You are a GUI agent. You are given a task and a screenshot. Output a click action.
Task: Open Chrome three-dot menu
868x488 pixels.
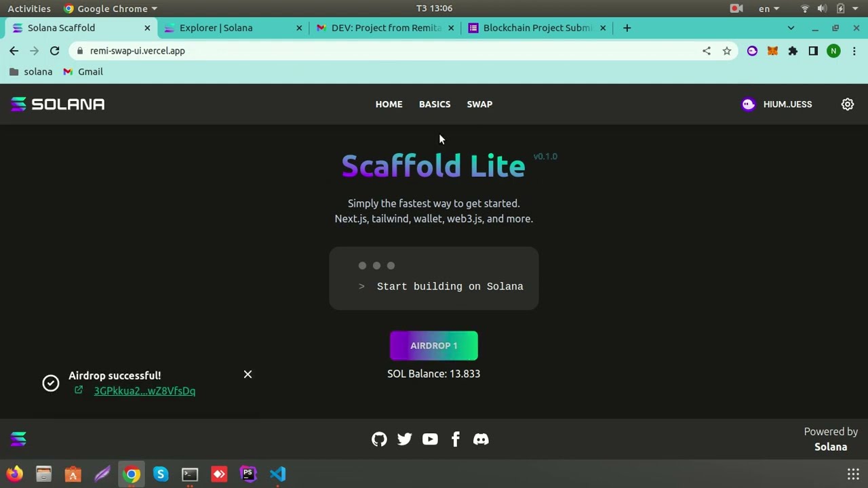854,51
